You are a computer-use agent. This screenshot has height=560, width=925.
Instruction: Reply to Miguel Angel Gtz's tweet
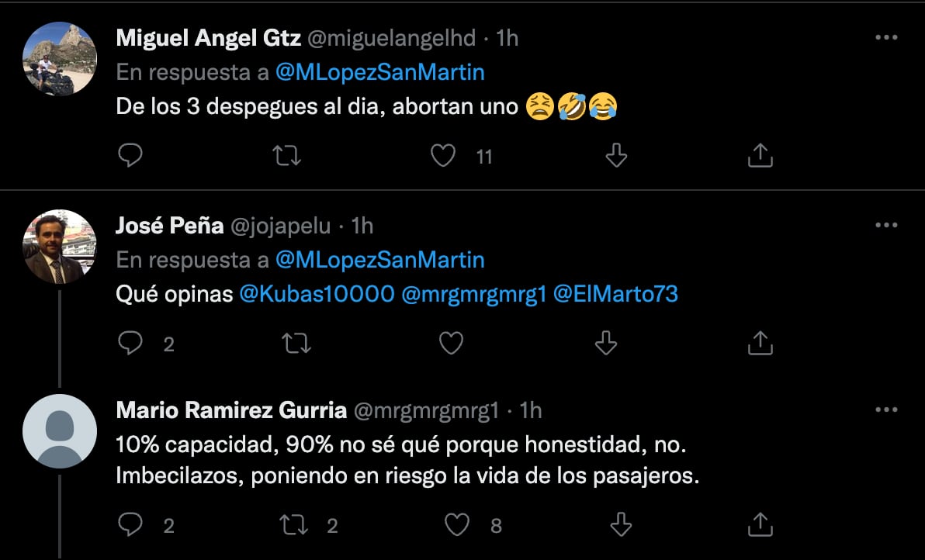pyautogui.click(x=130, y=157)
